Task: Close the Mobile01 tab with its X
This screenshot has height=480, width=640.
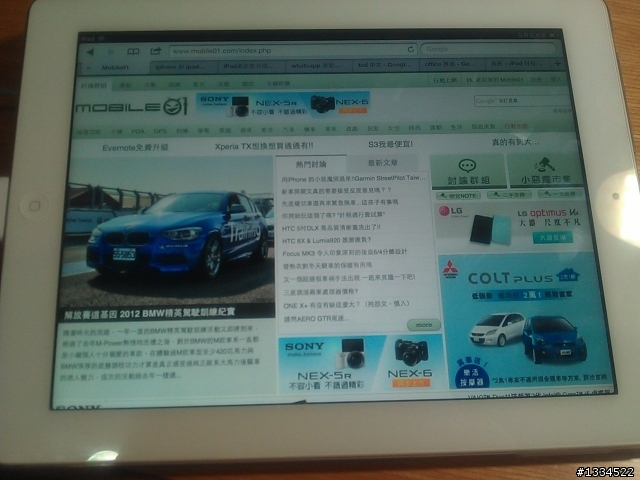Action: coord(89,67)
